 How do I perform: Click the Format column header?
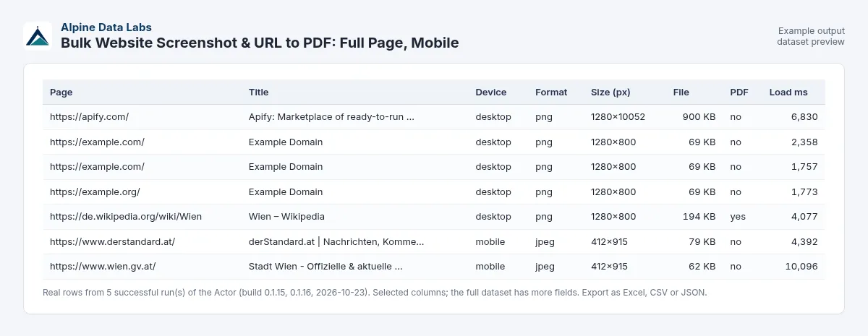551,92
